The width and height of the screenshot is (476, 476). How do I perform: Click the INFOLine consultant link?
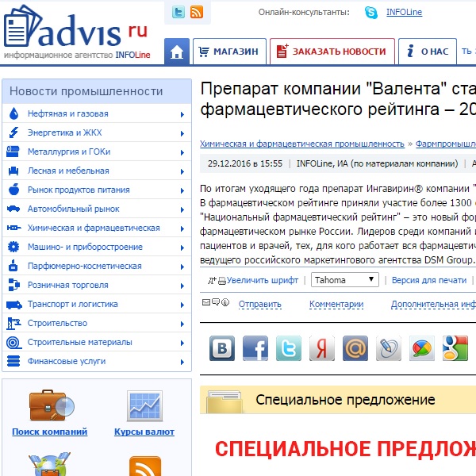click(x=404, y=12)
